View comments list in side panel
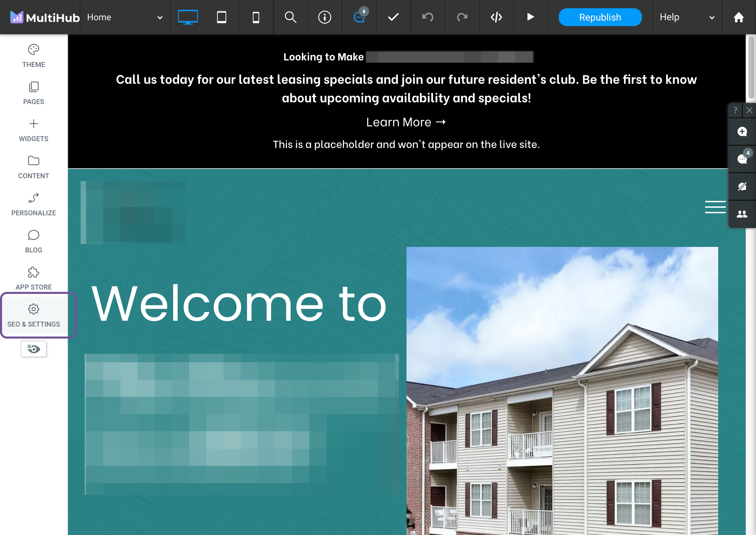Viewport: 756px width, 535px height. 742,159
